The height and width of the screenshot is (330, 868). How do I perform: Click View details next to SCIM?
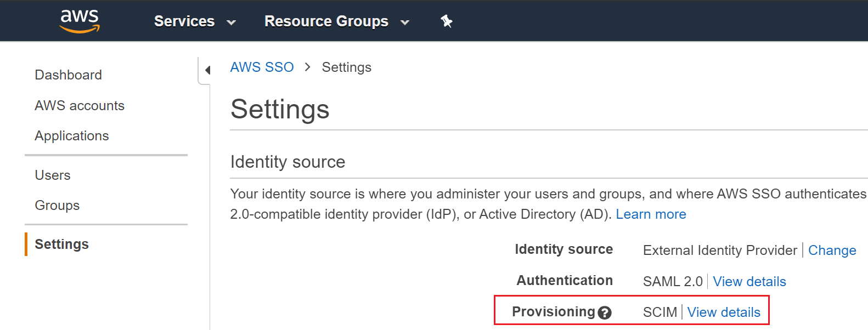724,312
